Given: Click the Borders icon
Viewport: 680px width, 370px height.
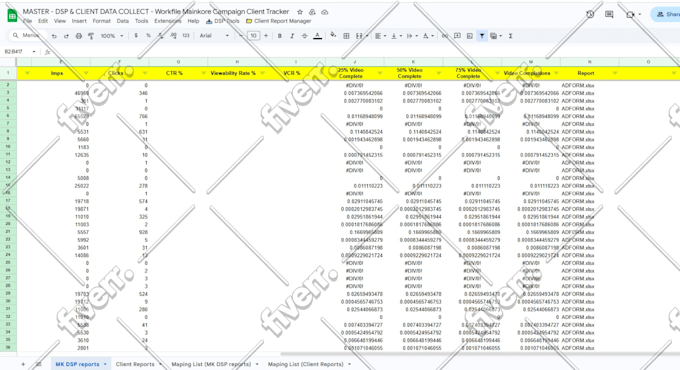Looking at the screenshot, I should pyautogui.click(x=346, y=36).
